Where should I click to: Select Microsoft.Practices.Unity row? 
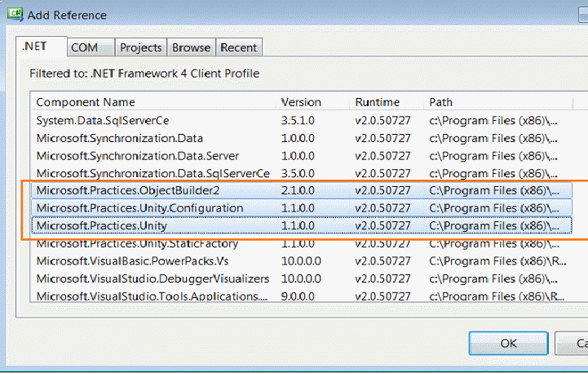302,225
